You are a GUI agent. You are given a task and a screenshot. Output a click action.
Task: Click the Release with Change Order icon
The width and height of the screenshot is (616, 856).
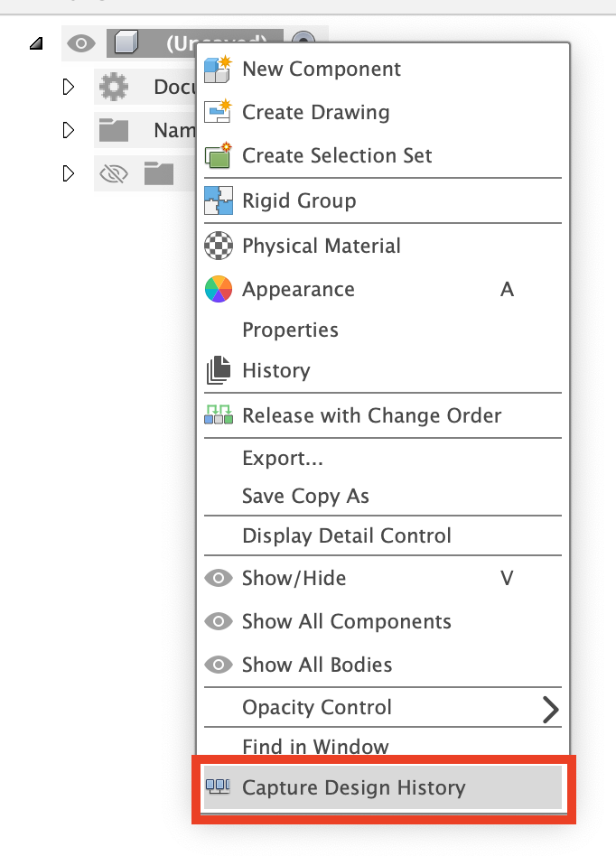(x=219, y=415)
